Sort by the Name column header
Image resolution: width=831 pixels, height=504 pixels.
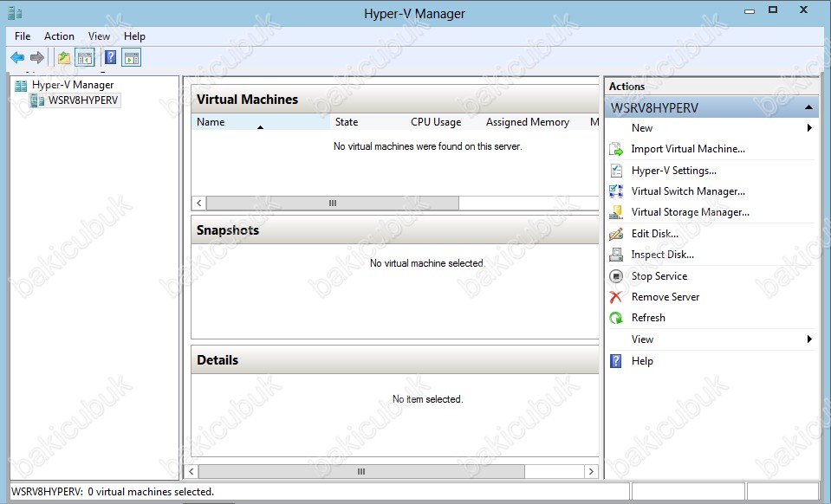pos(260,122)
